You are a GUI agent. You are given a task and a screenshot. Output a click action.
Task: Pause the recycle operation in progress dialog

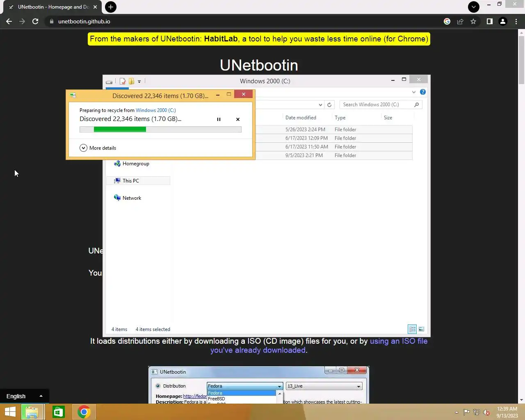pos(219,119)
